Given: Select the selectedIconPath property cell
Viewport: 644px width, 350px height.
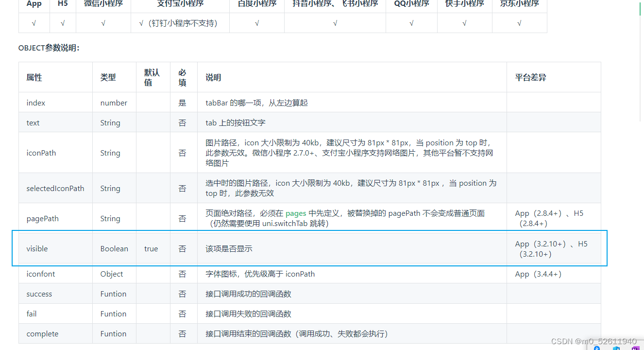Looking at the screenshot, I should click(x=55, y=188).
